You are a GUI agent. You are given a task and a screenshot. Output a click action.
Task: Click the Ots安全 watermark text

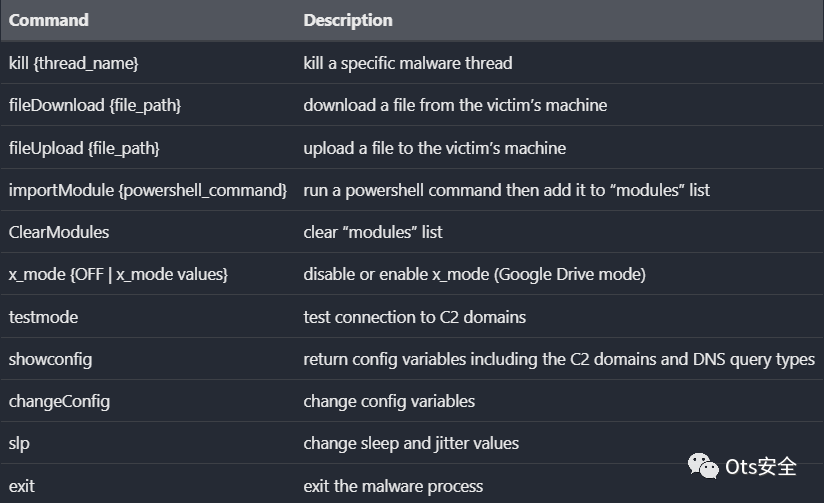761,466
